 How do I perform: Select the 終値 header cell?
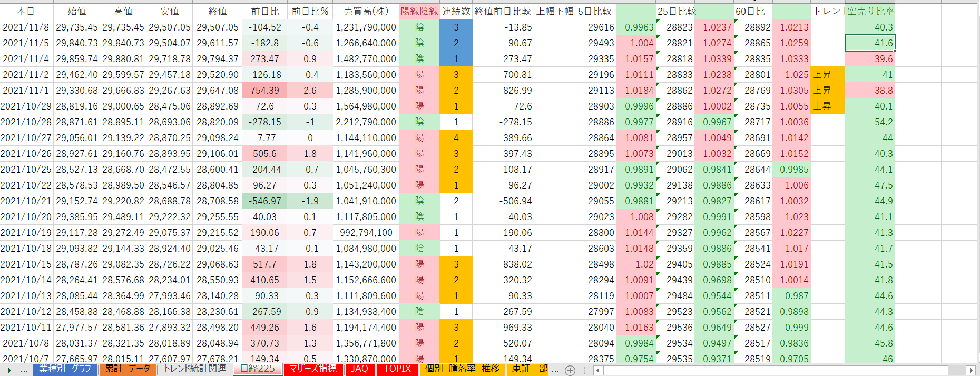point(218,11)
